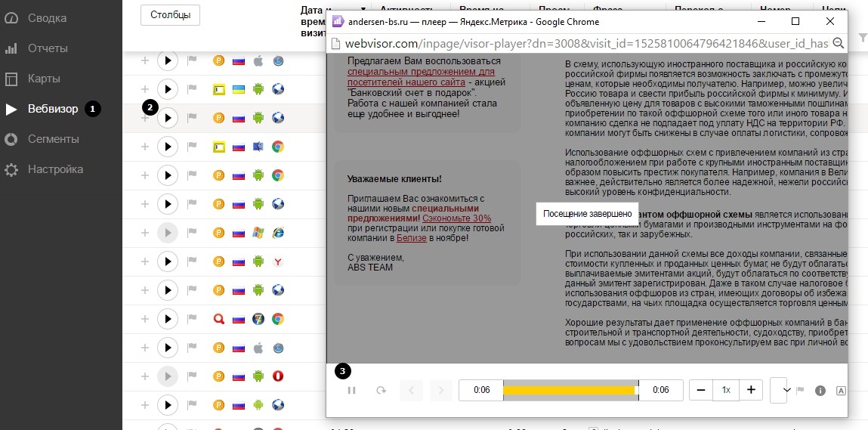The height and width of the screenshot is (430, 868).
Task: Pause playback in the visor player
Action: tap(351, 390)
